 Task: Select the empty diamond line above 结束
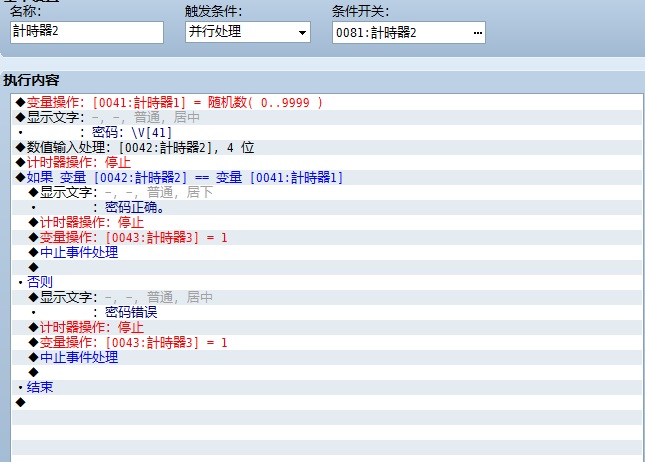point(327,373)
